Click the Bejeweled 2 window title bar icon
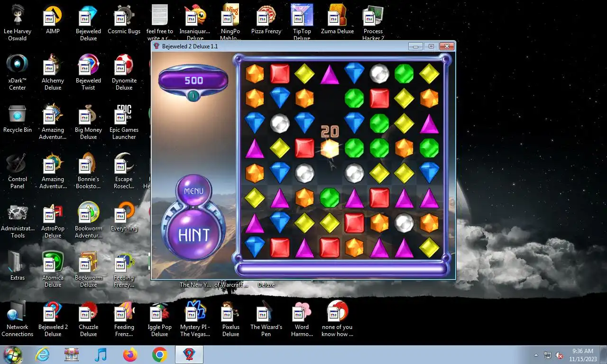 coord(156,46)
